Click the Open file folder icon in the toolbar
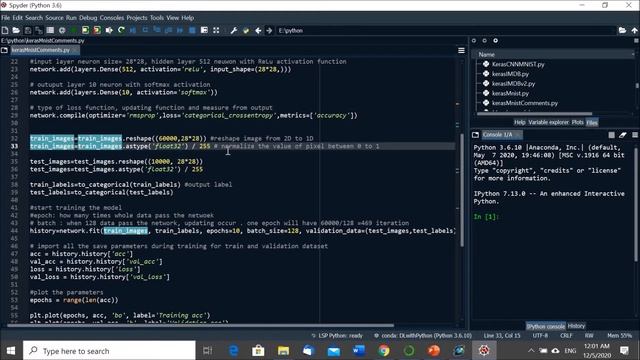Screen dimensions: 640x360 [x=16, y=30]
